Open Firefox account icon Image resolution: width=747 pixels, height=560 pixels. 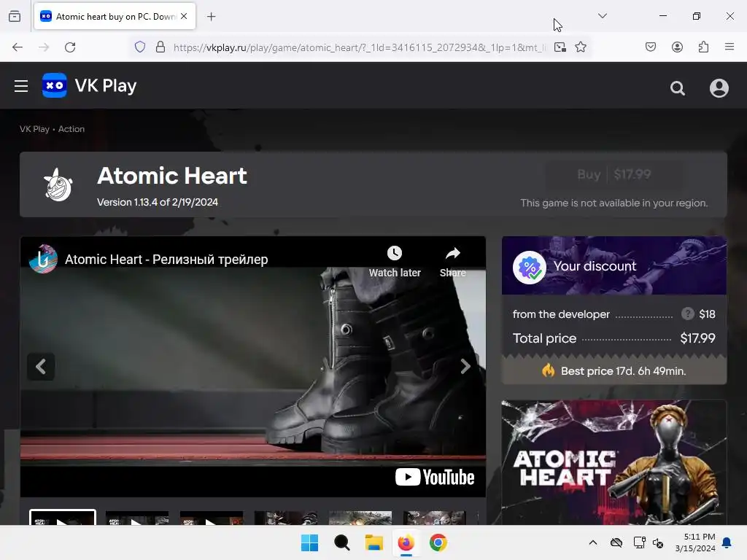click(x=677, y=47)
